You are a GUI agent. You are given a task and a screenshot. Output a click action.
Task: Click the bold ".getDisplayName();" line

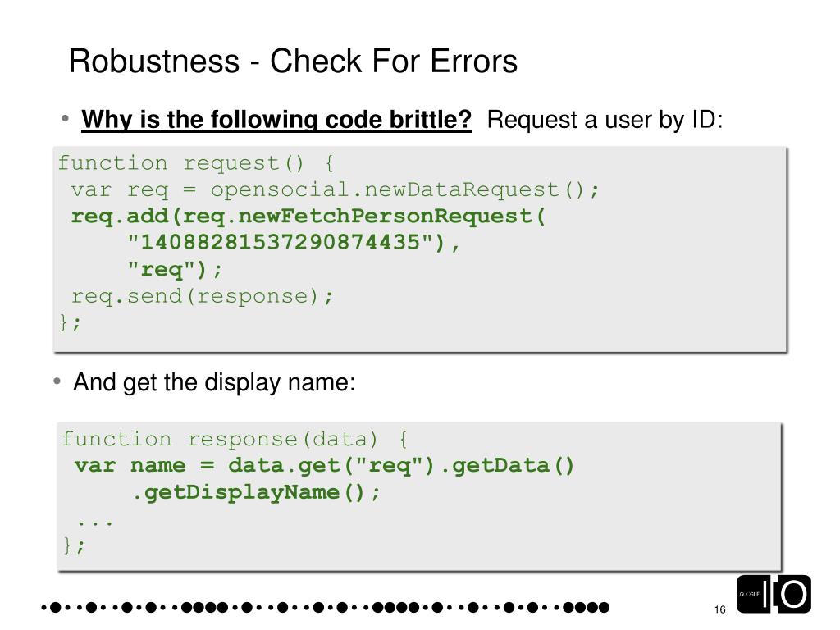tap(256, 492)
